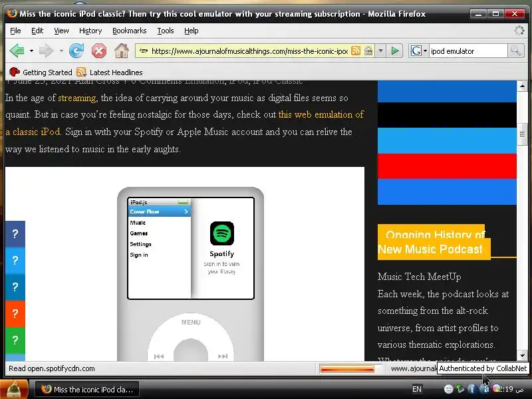Viewport: 532px width, 399px height.
Task: Click the 'Read open.spotifycdn.com' status text
Action: tap(52, 368)
